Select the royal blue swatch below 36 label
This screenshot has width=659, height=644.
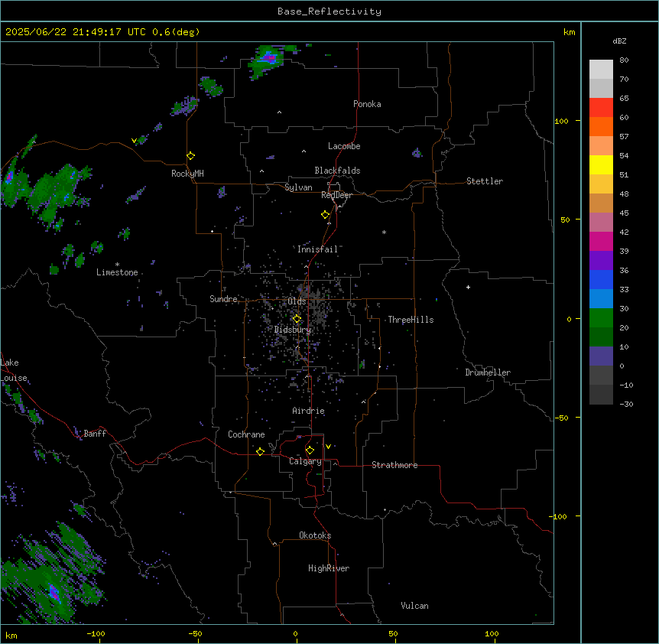tap(601, 279)
